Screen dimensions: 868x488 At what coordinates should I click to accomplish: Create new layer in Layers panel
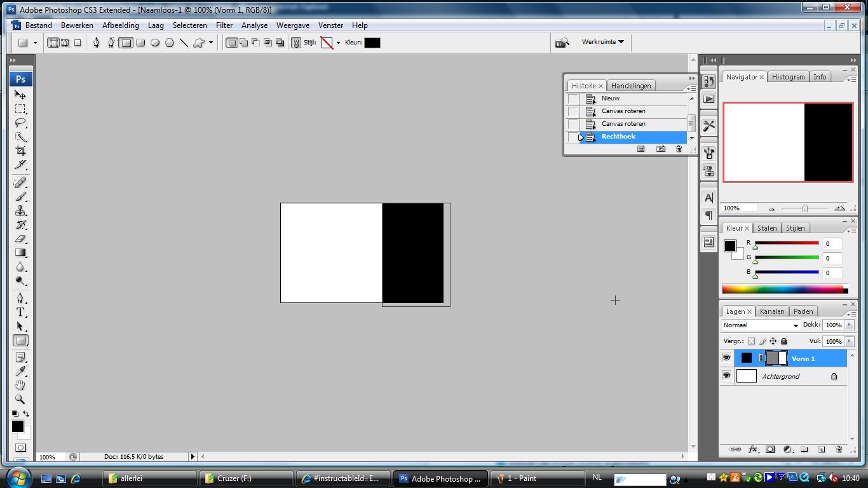point(821,449)
